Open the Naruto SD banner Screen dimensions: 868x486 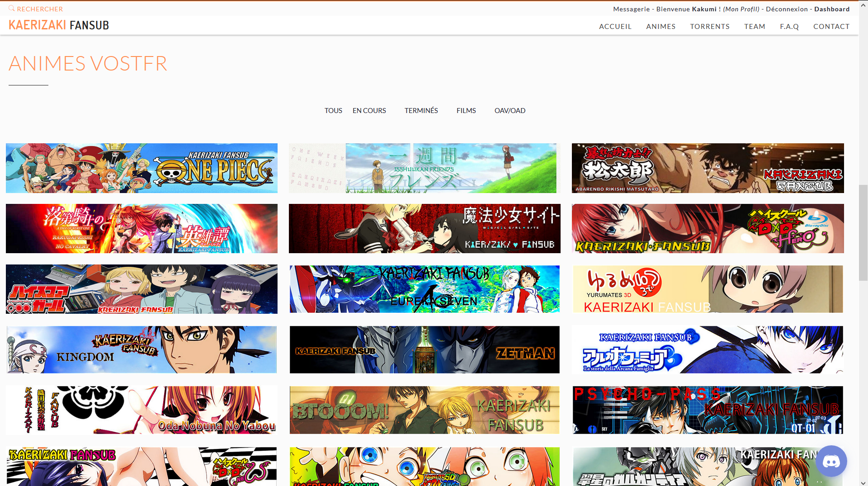425,467
